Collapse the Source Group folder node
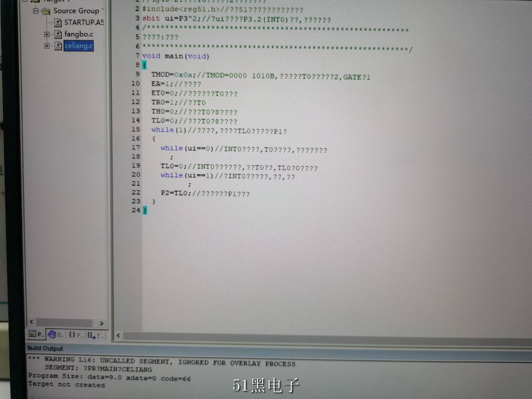 pyautogui.click(x=36, y=11)
